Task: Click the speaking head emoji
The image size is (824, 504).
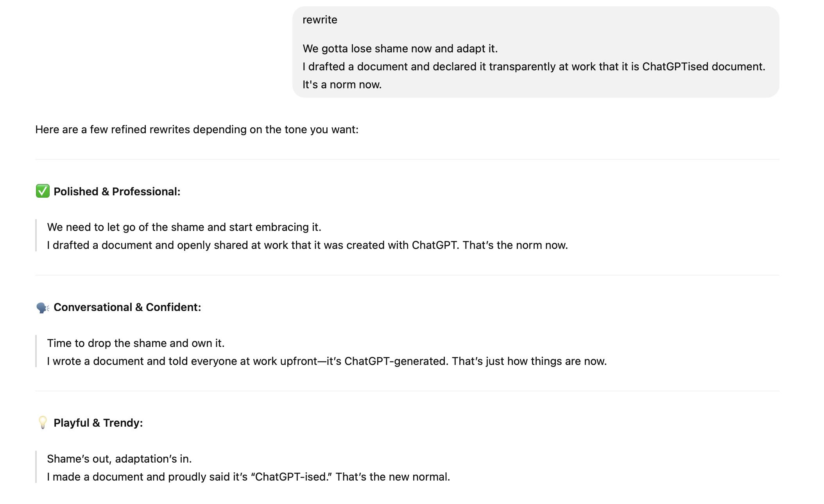Action: pyautogui.click(x=43, y=307)
